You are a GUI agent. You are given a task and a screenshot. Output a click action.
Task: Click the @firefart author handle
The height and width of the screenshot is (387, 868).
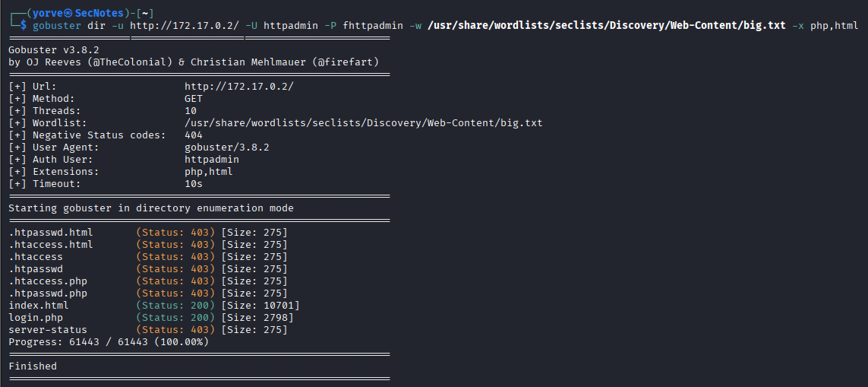pos(346,62)
